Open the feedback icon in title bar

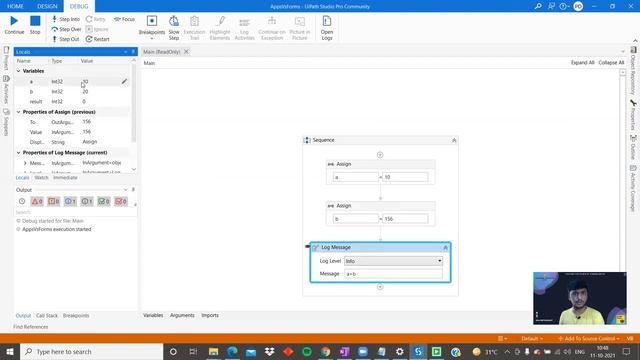tap(551, 6)
